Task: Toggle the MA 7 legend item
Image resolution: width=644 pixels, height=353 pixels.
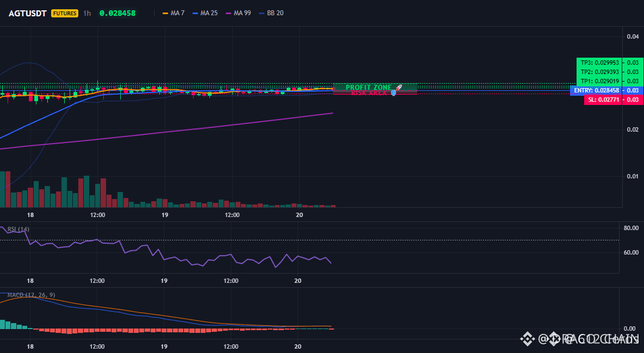Action: [x=174, y=13]
